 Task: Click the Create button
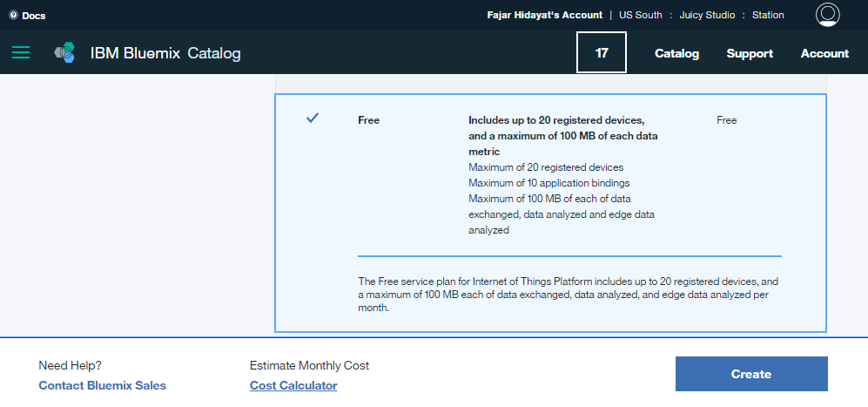[x=751, y=374]
